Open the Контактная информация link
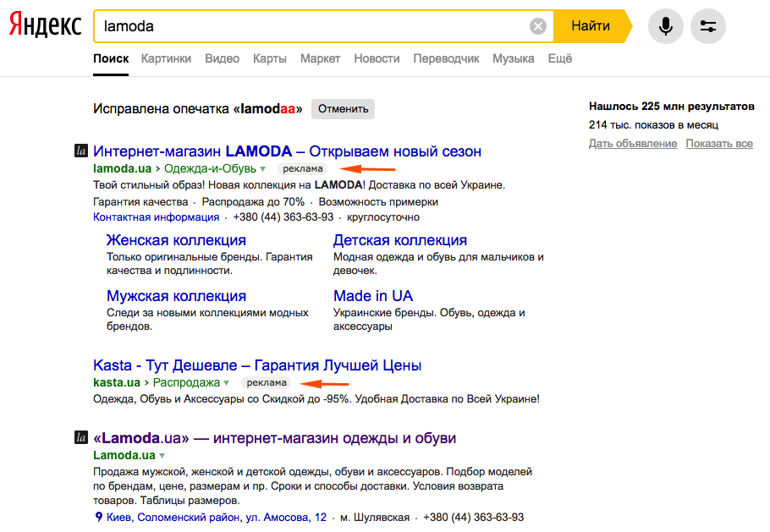 (157, 217)
